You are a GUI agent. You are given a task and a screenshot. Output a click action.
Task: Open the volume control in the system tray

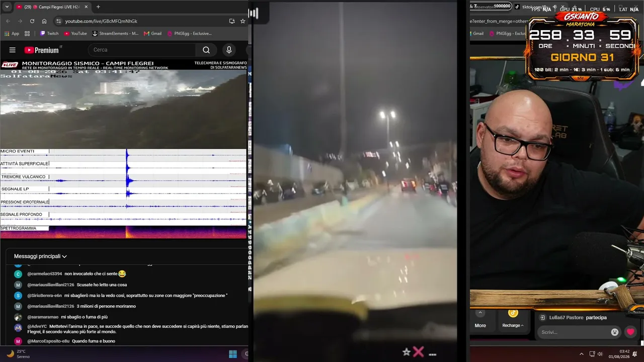pos(600,354)
